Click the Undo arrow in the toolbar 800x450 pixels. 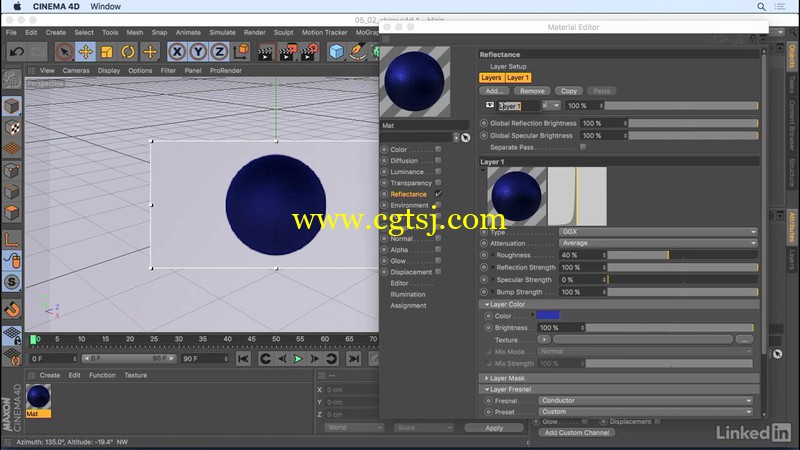coord(17,52)
